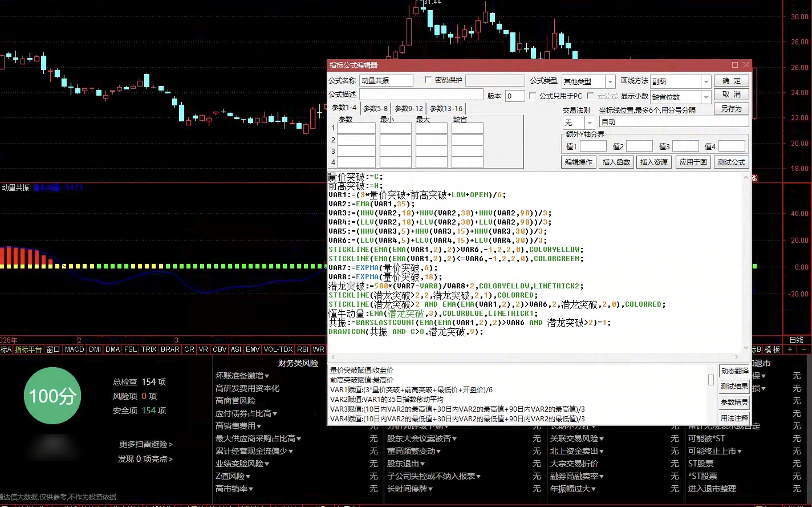Viewport: 812px width, 507px height.
Task: Enable the 密码保护 checkbox
Action: [x=428, y=80]
